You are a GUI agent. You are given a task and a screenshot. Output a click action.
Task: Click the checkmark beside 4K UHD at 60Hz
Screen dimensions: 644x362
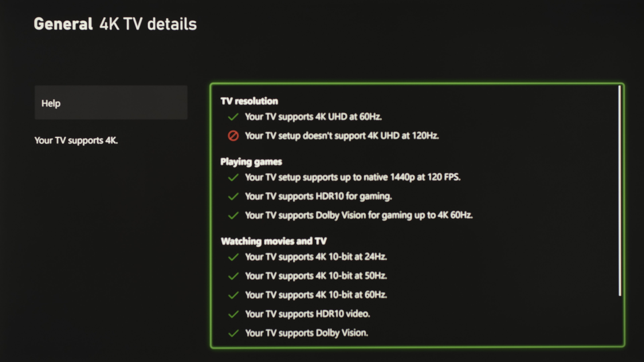click(x=233, y=117)
